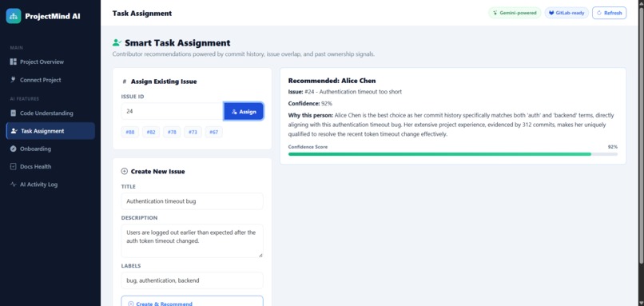Click the 'Confidence: 92%' line
This screenshot has height=306, width=644.
tap(310, 104)
